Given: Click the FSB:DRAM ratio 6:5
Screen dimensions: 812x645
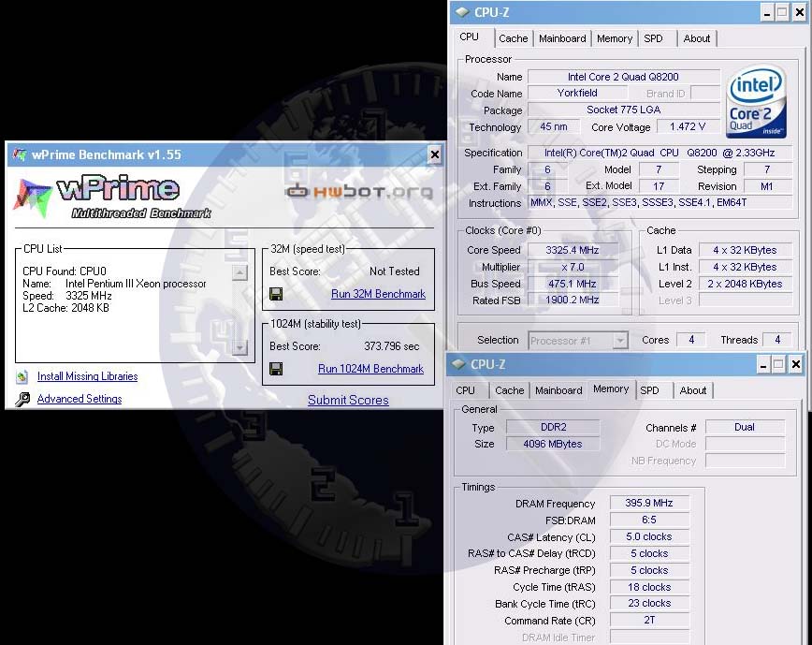Looking at the screenshot, I should (x=649, y=520).
